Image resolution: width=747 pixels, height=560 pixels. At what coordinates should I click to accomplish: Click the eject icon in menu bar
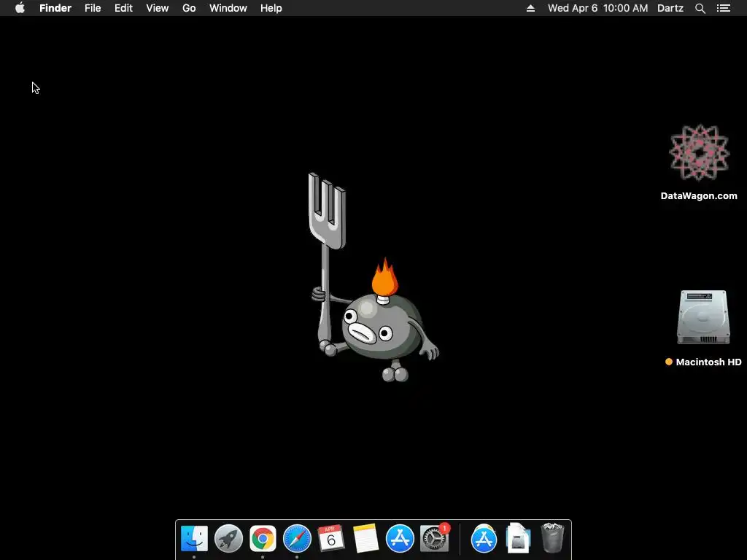coord(531,8)
